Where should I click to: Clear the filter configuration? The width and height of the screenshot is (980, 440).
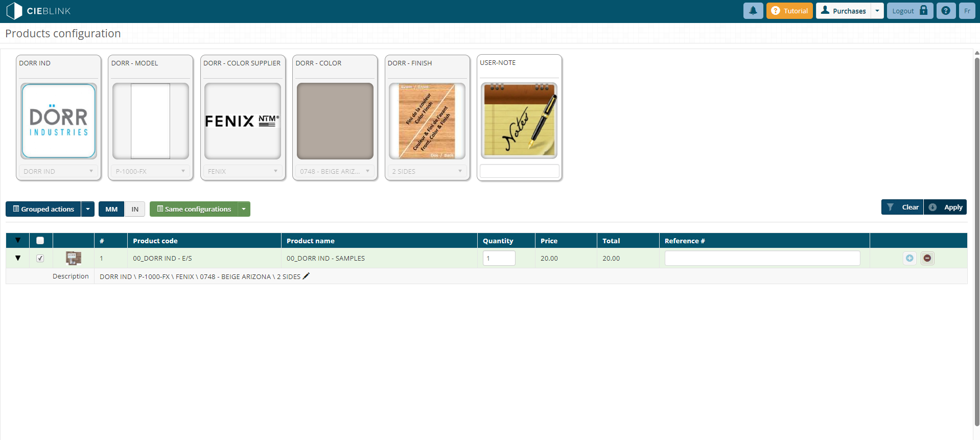click(902, 207)
